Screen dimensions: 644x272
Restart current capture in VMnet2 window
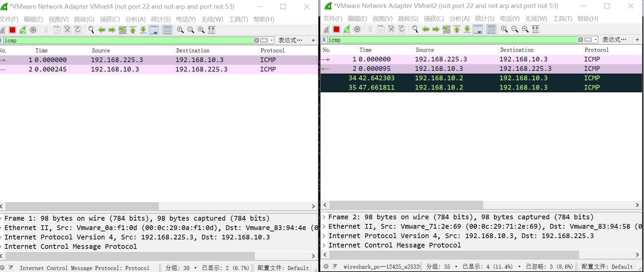pyautogui.click(x=347, y=29)
